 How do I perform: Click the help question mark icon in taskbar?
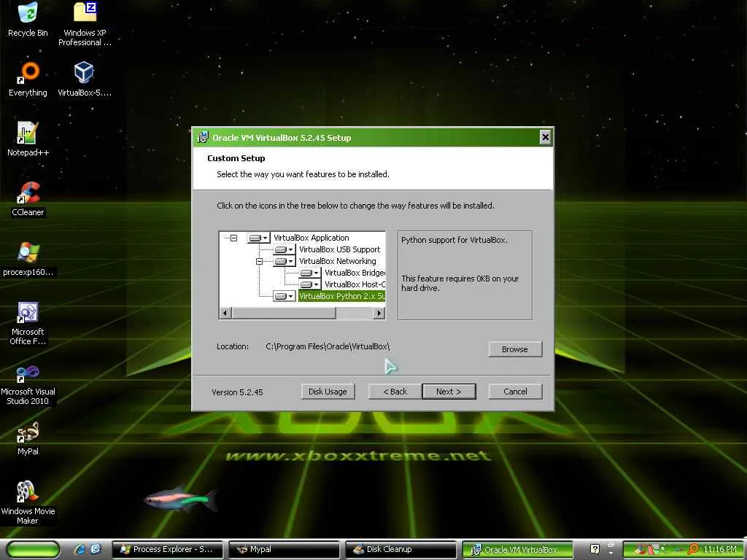(595, 549)
